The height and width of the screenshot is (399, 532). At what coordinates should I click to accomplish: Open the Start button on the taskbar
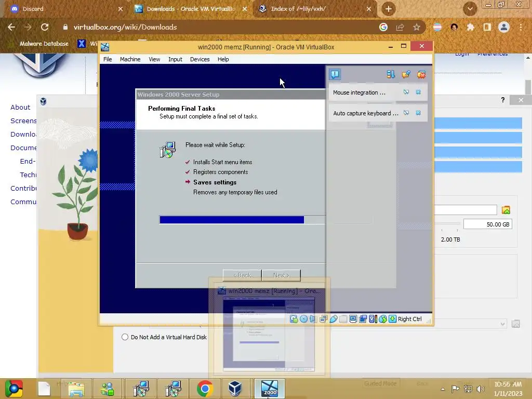point(14,389)
